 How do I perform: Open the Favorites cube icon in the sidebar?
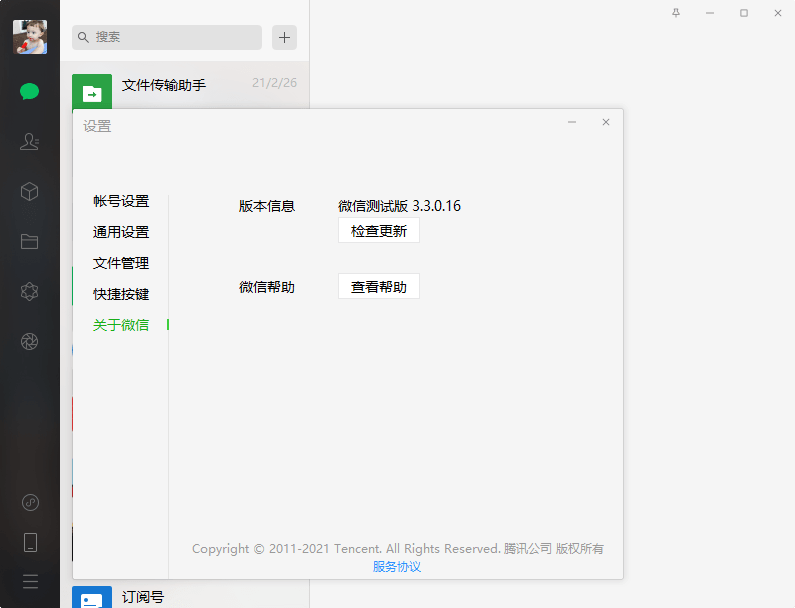tap(29, 192)
